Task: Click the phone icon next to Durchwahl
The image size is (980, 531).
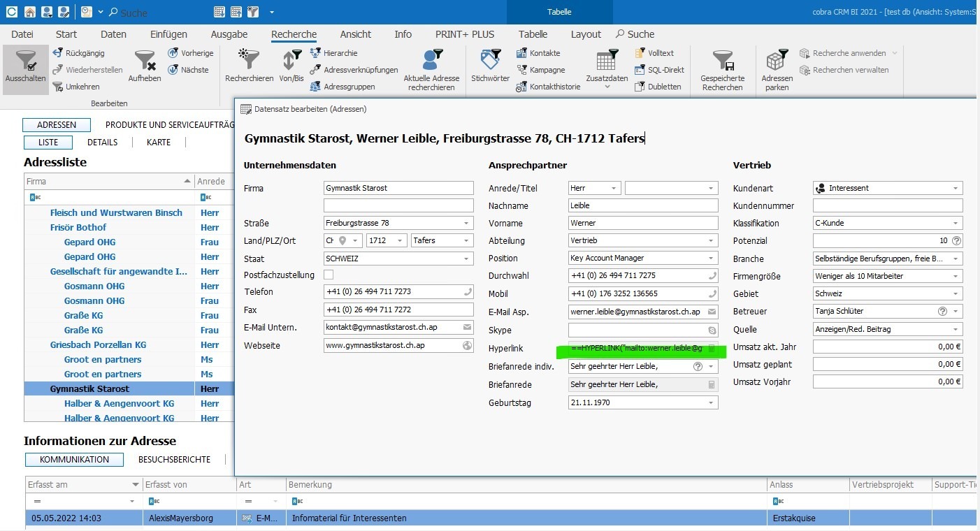Action: 712,275
